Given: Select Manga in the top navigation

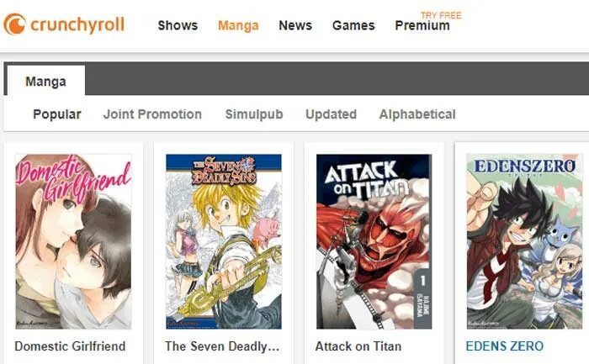Looking at the screenshot, I should coord(238,25).
